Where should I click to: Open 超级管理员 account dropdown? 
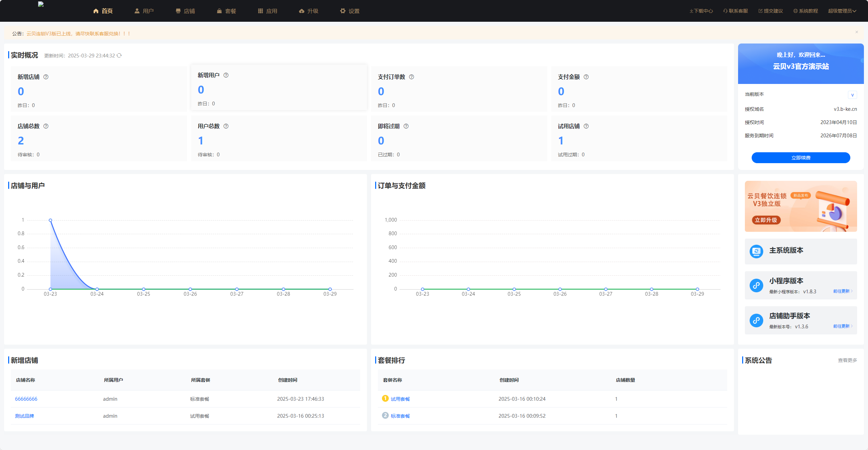coord(842,11)
